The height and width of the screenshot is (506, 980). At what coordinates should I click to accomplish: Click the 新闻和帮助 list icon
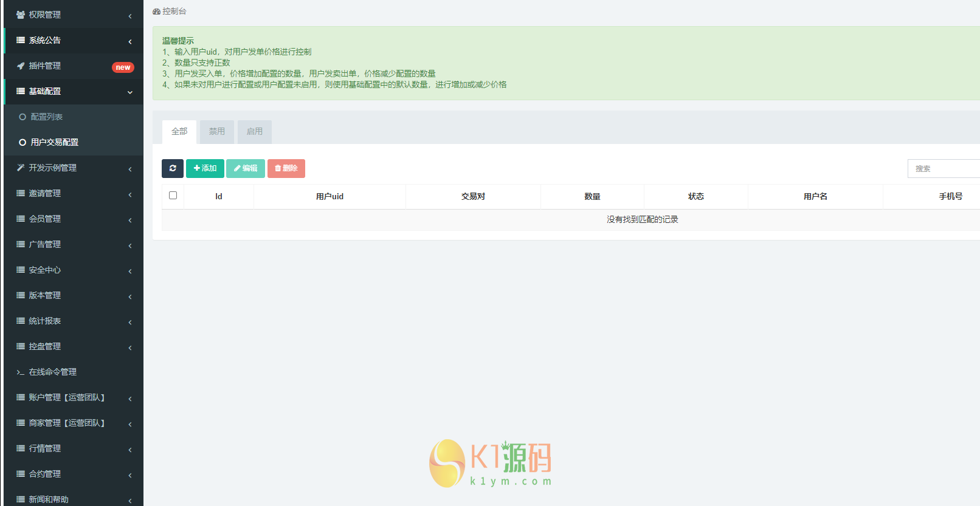click(x=21, y=499)
